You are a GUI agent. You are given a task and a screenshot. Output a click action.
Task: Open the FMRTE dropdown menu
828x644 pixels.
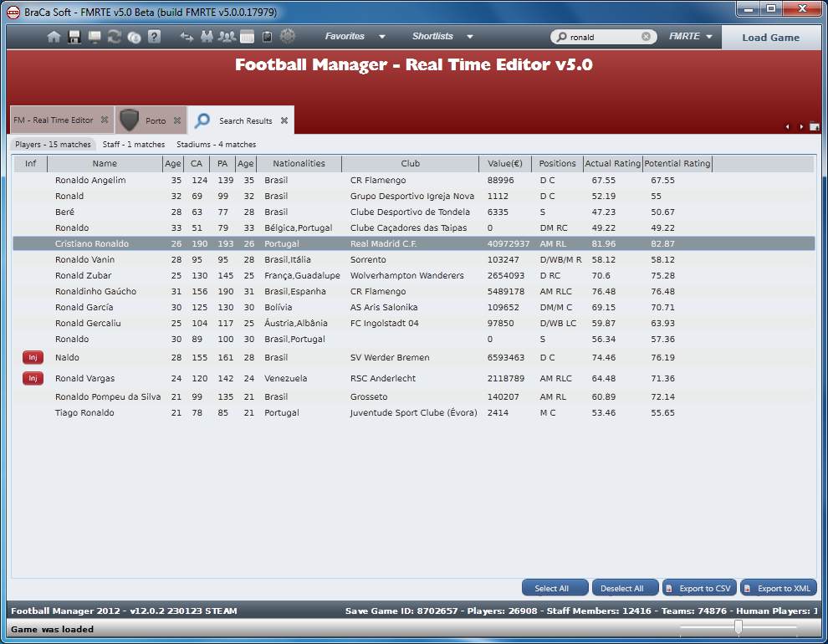pos(691,37)
